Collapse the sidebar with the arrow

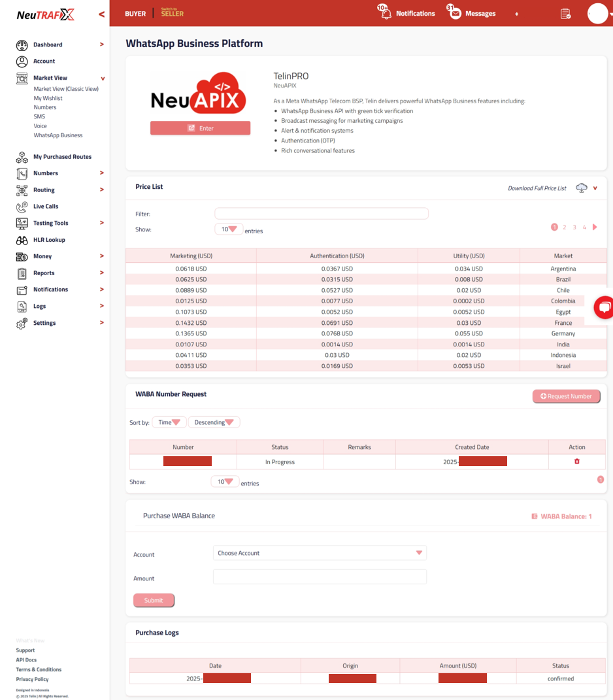pos(102,14)
